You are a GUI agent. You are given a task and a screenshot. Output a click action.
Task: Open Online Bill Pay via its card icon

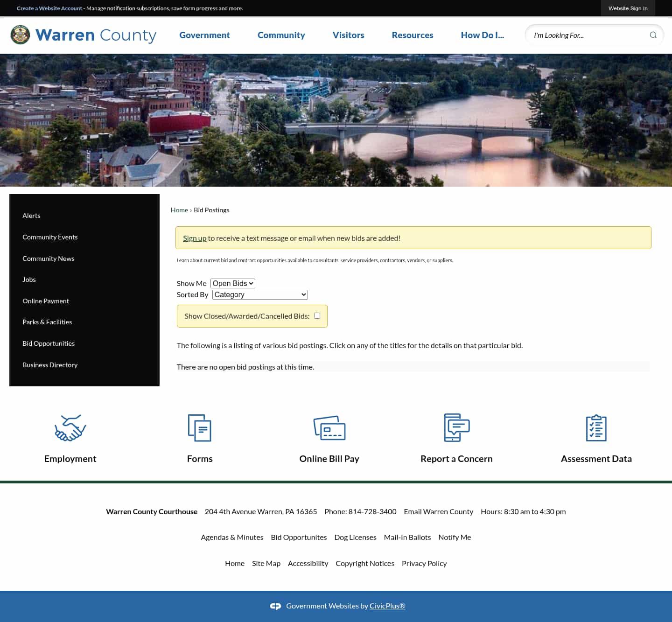coord(330,427)
